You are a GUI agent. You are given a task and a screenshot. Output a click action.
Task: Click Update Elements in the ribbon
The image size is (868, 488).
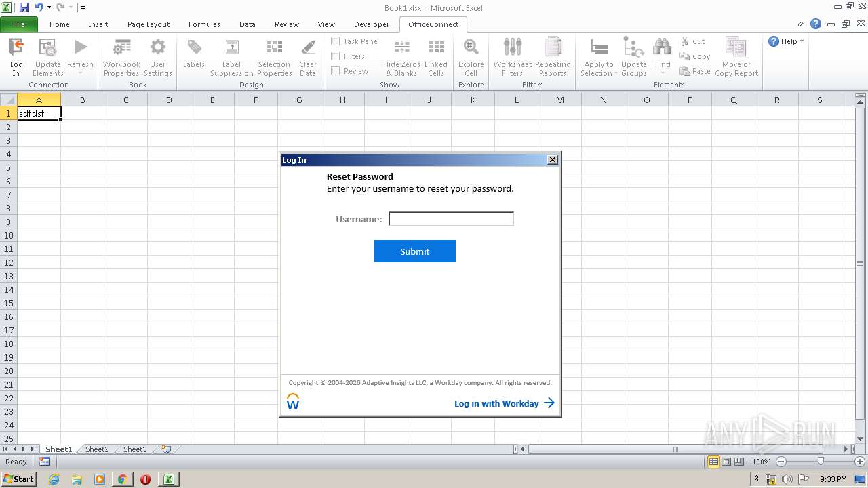(x=48, y=57)
